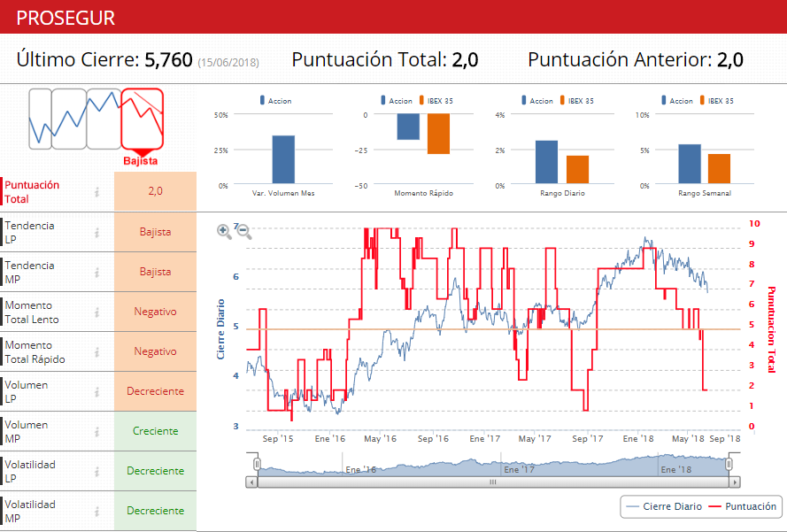Click the left handle of the range navigator
787x532 pixels.
(257, 464)
